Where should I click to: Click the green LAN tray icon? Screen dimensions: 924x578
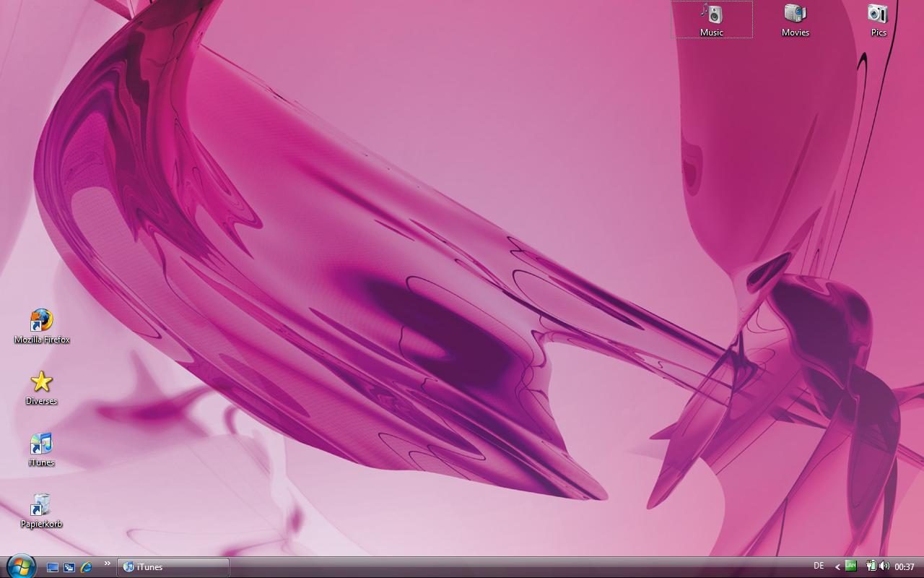(851, 566)
